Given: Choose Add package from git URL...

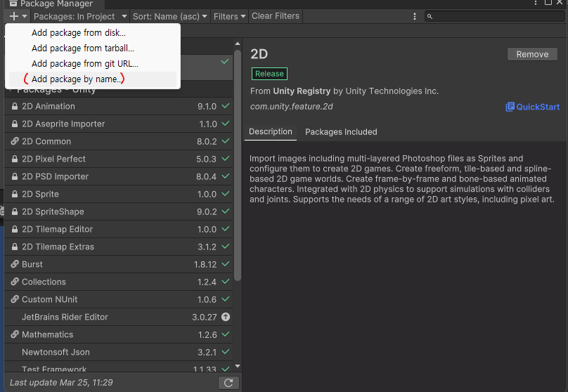Looking at the screenshot, I should tap(92, 64).
